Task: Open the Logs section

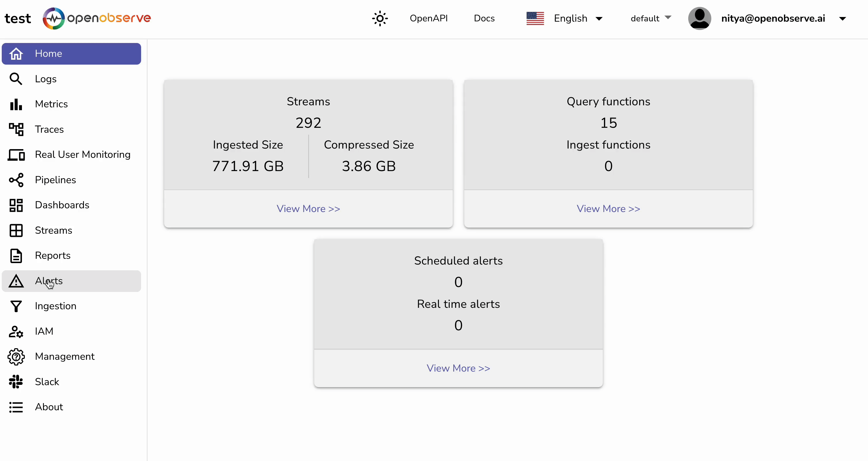Action: coord(45,78)
